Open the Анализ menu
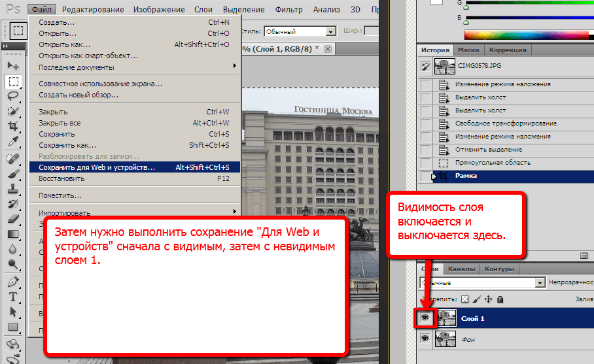 tap(326, 9)
